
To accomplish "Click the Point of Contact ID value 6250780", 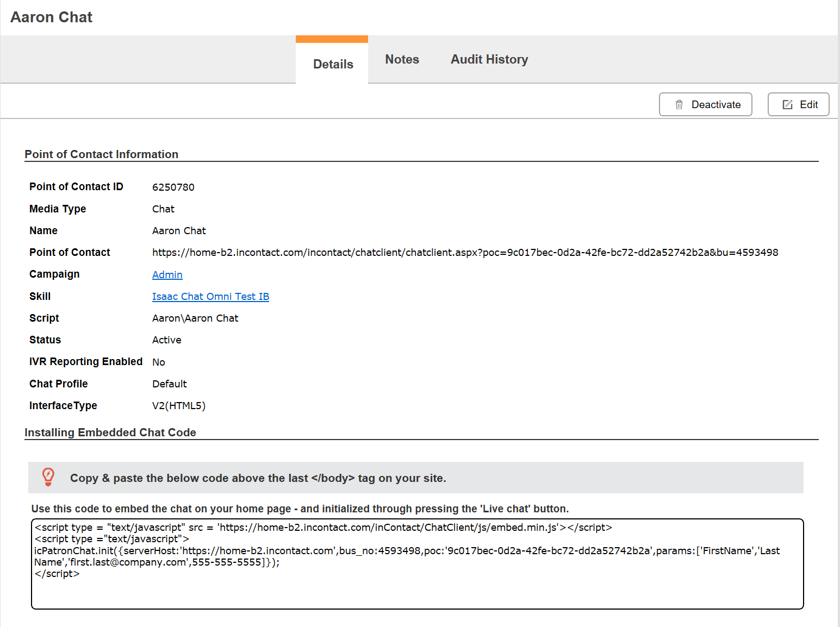I will (x=173, y=187).
